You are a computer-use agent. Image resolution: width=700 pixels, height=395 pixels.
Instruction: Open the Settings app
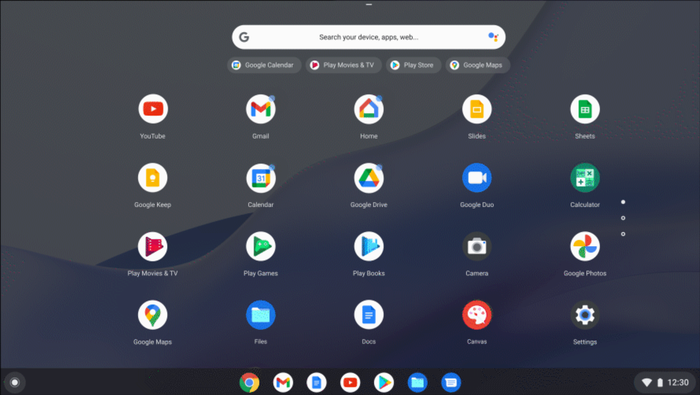point(585,315)
